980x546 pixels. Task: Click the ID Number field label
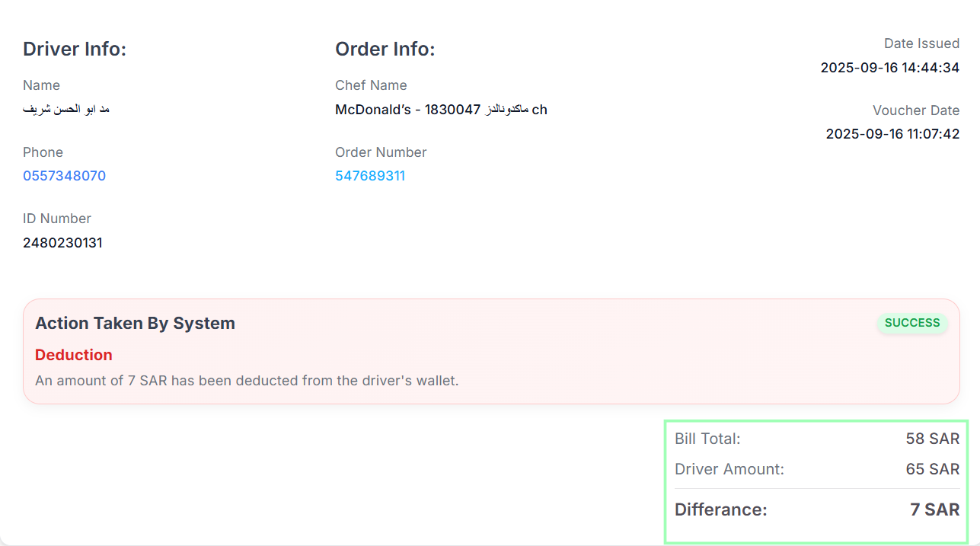pyautogui.click(x=57, y=219)
